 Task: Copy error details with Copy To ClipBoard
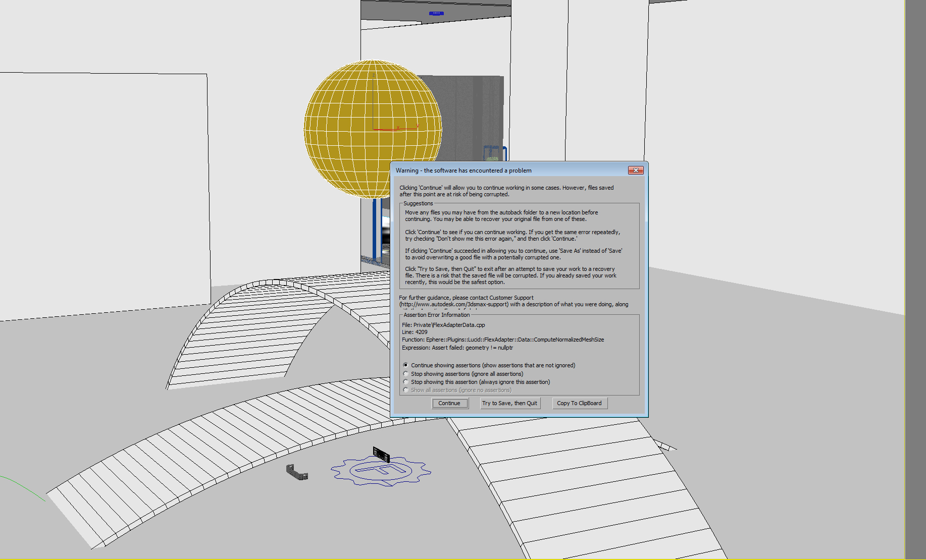tap(579, 403)
